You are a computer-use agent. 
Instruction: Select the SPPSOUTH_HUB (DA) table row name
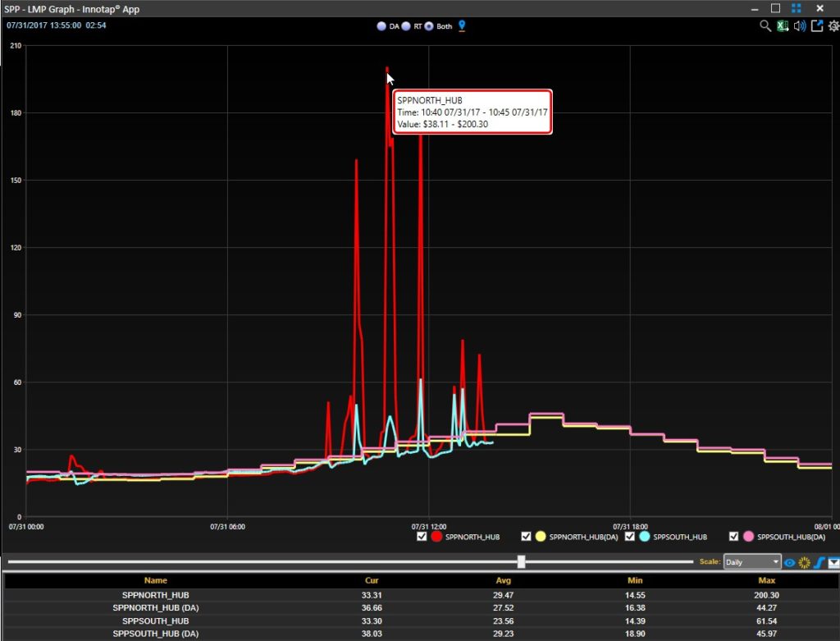click(155, 634)
